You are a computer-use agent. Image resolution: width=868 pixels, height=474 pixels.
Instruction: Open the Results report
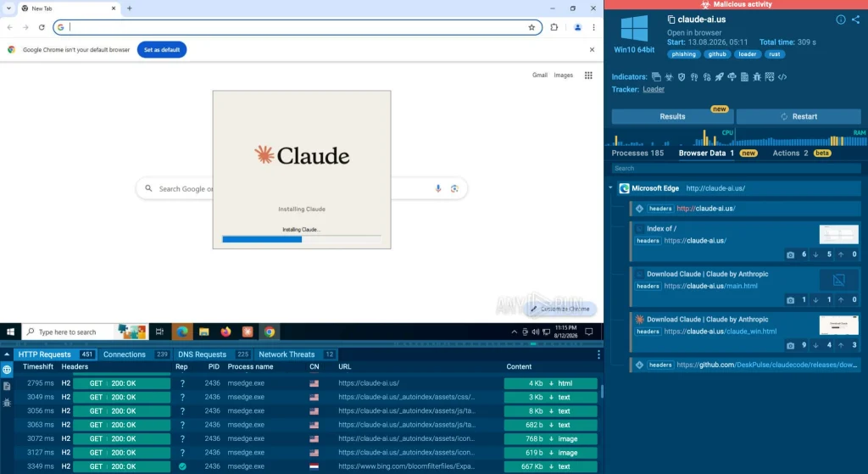coord(672,116)
